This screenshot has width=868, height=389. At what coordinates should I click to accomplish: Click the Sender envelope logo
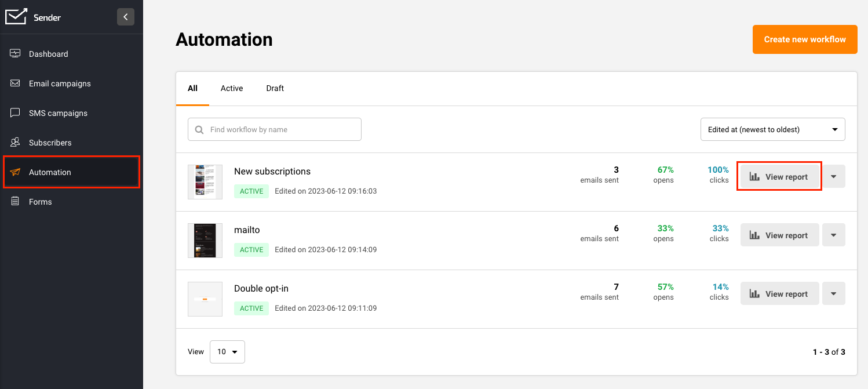[16, 17]
